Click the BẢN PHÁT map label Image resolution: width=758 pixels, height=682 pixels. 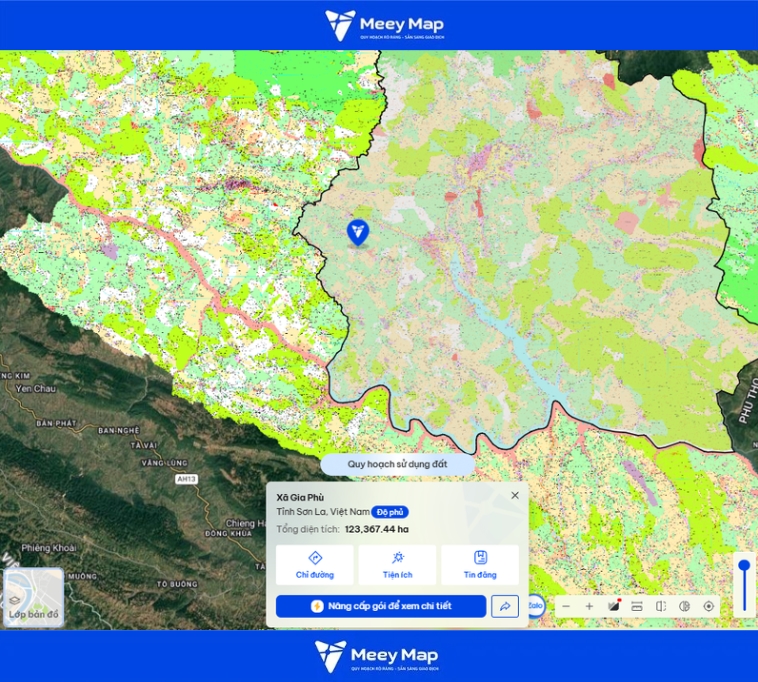pos(56,423)
